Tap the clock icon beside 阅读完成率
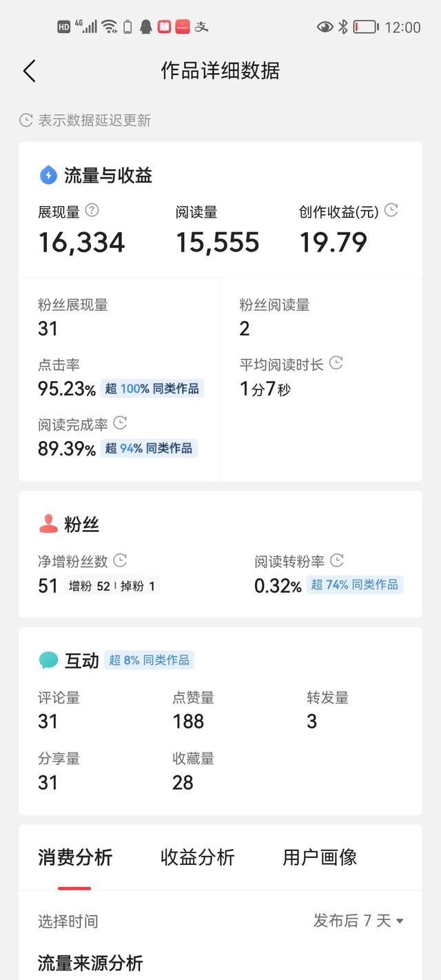The image size is (441, 980). click(120, 422)
